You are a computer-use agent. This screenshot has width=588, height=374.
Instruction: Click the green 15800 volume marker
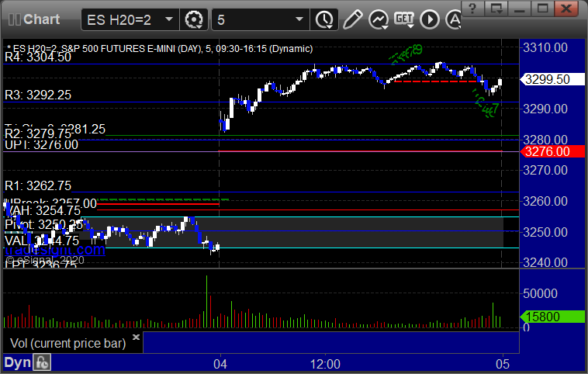click(552, 317)
